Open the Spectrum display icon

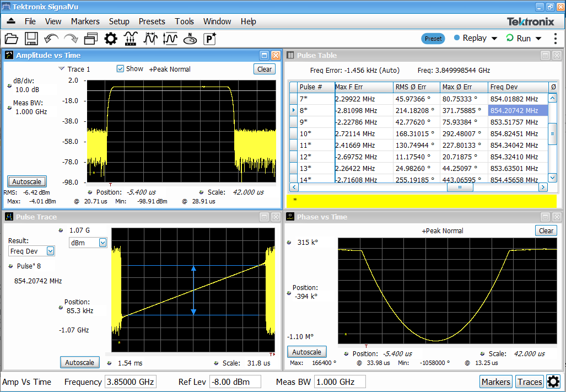pos(131,38)
